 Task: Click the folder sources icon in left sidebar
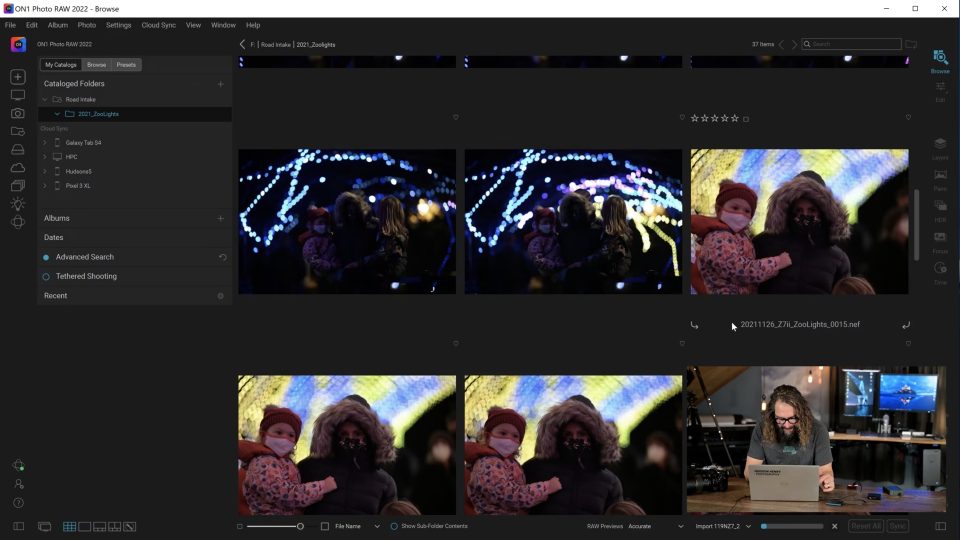18,131
